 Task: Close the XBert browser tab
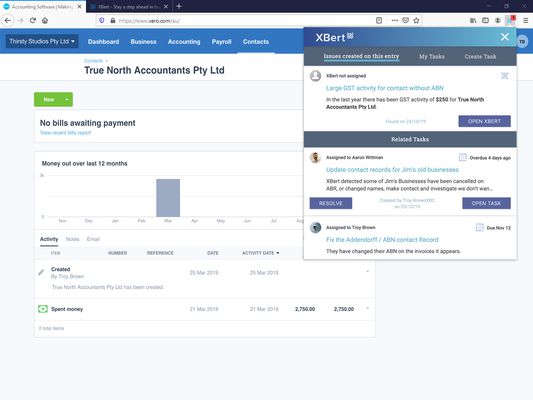tap(166, 6)
